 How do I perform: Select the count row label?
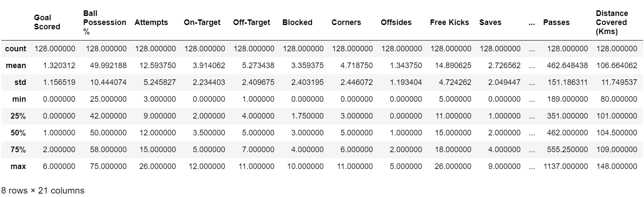pyautogui.click(x=16, y=49)
